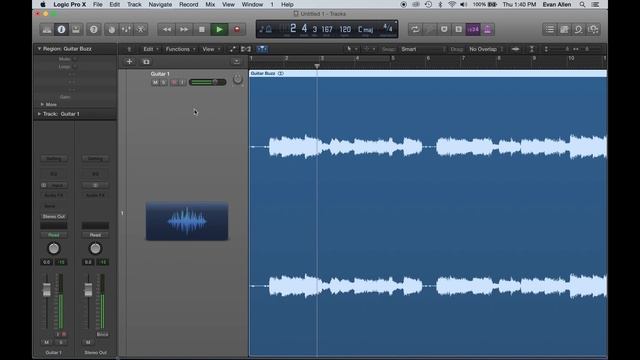Click Read automation on Guitar 1 strip

(x=53, y=235)
